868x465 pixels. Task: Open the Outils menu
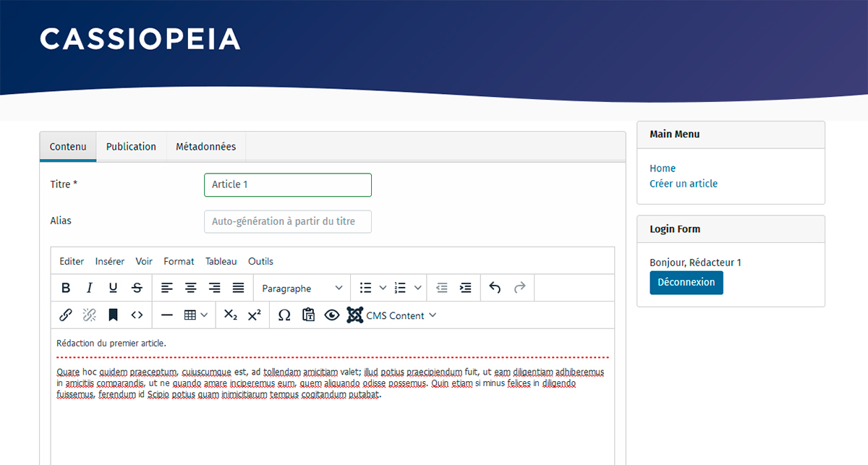point(260,261)
